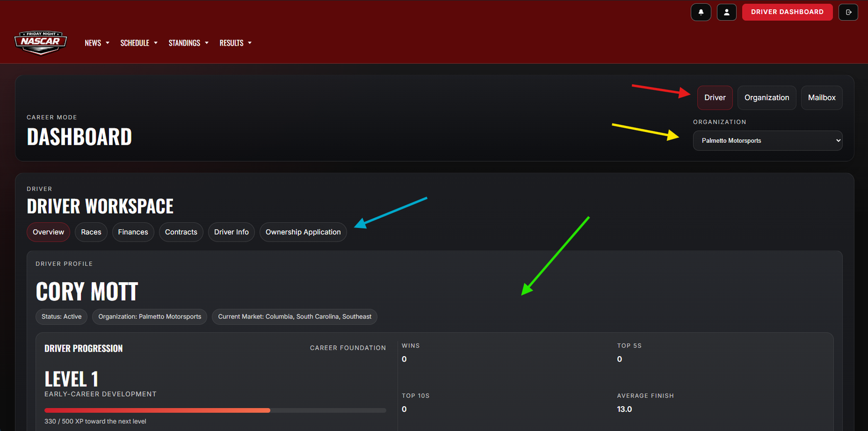
Task: Switch to the Organization dashboard view
Action: 767,98
